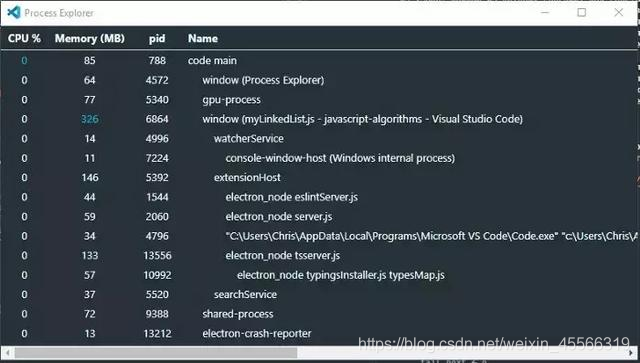Click the Name column header
640x363 pixels.
pos(202,38)
